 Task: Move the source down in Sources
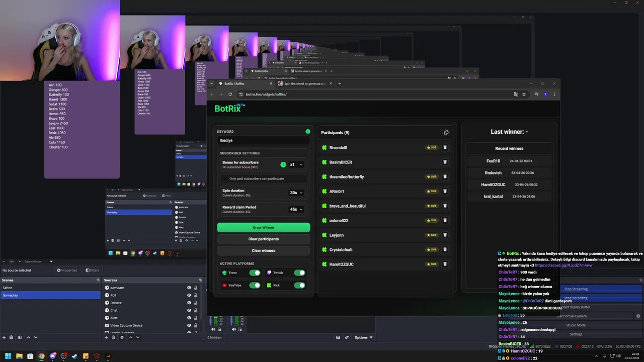(138, 337)
